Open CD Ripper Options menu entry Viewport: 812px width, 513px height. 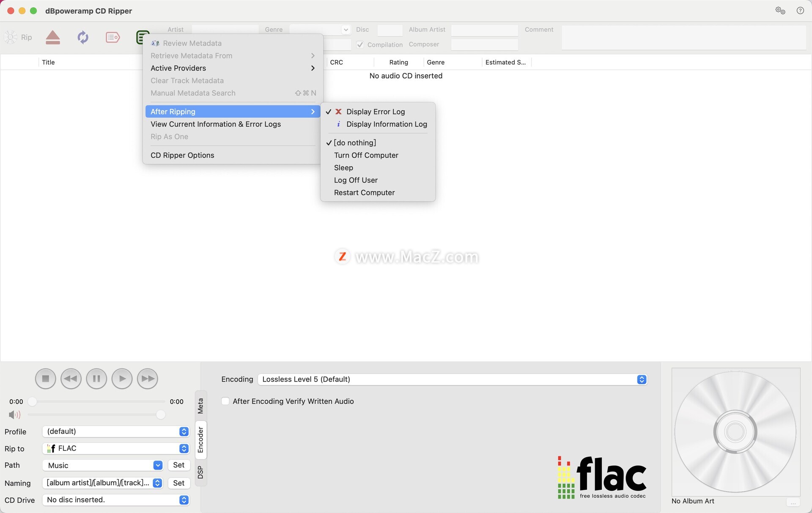tap(233, 155)
